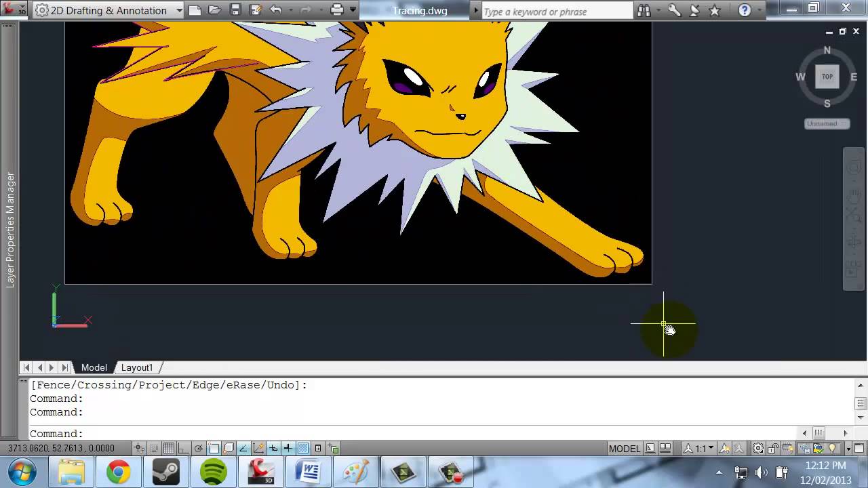
Task: Click the toolbar lock padlock icon
Action: pos(773,448)
